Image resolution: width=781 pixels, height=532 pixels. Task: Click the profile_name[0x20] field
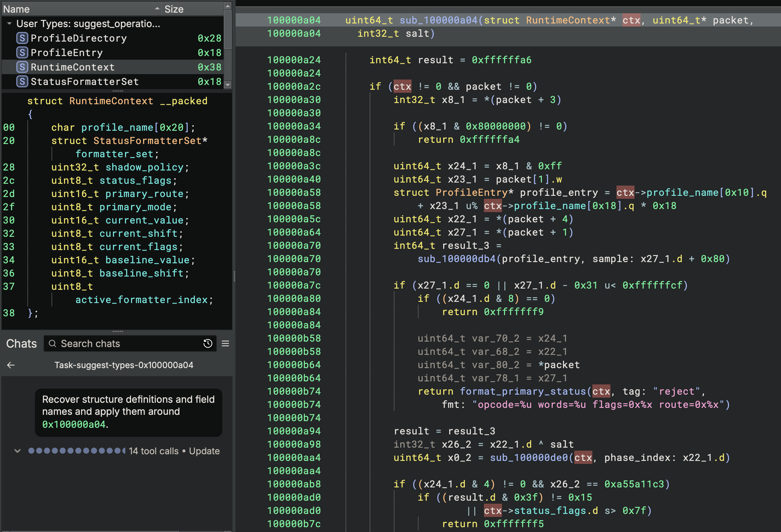coord(135,127)
